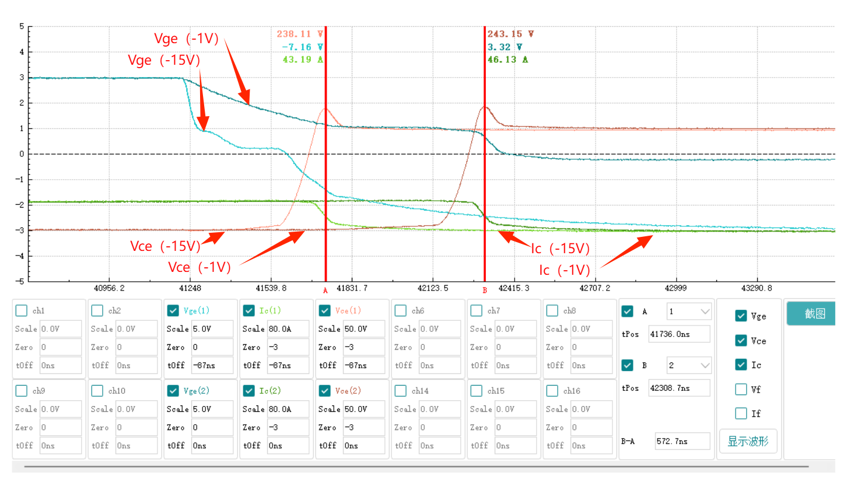
Task: Check the If waveform checkbox
Action: coord(741,414)
